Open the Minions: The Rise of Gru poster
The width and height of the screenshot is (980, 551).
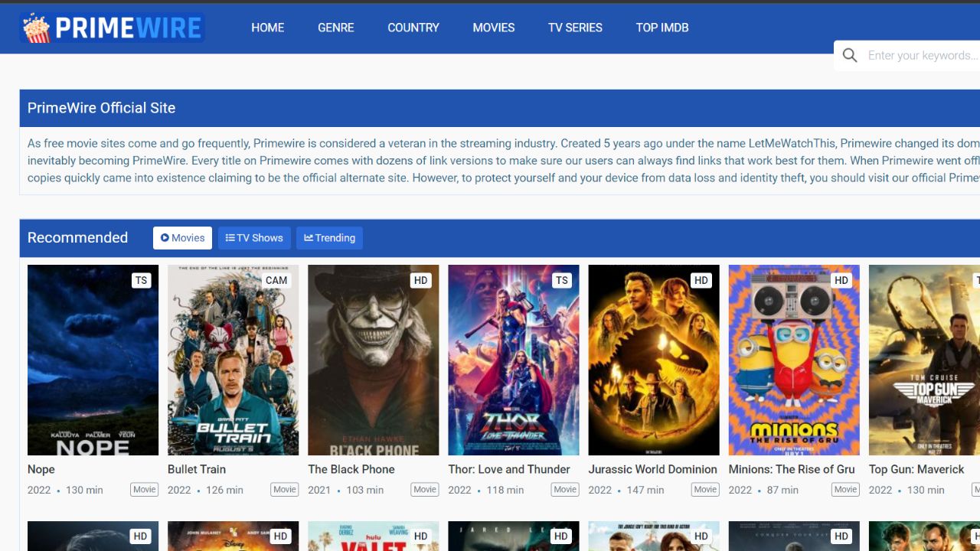pyautogui.click(x=794, y=360)
